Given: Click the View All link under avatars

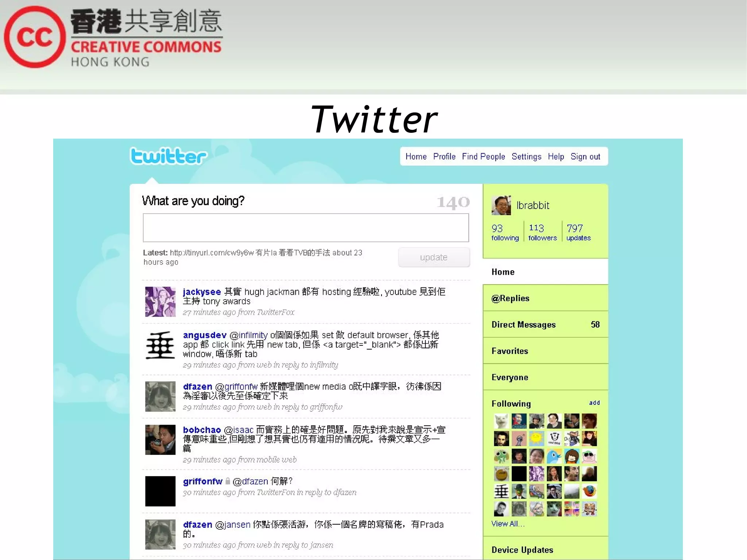Looking at the screenshot, I should (507, 523).
